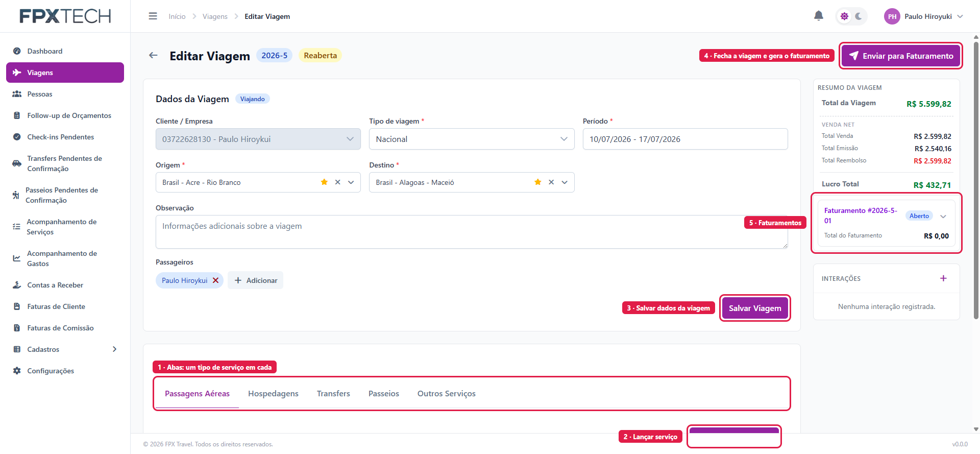Open the Paulo Hiroyuki user menu
The height and width of the screenshot is (454, 980).
click(924, 16)
